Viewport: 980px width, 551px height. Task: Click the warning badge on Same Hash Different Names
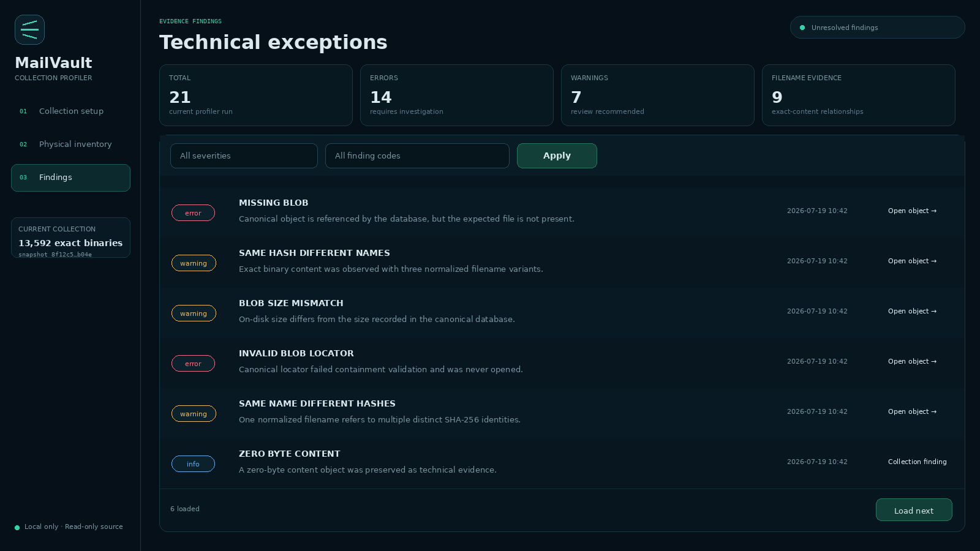[x=194, y=263]
